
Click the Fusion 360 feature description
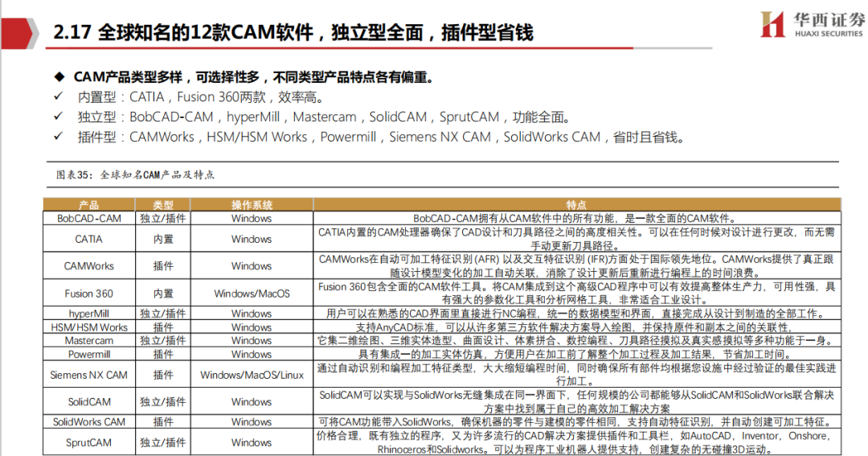point(577,293)
